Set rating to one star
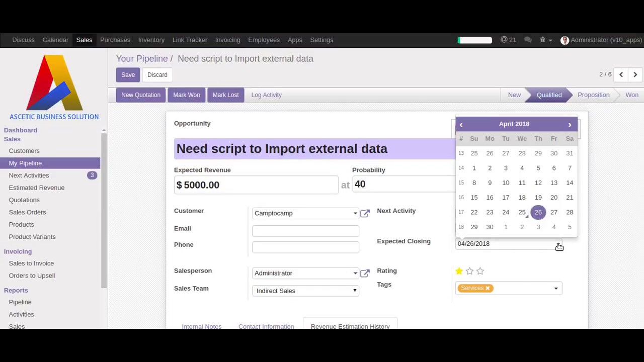644x362 pixels. (x=459, y=271)
